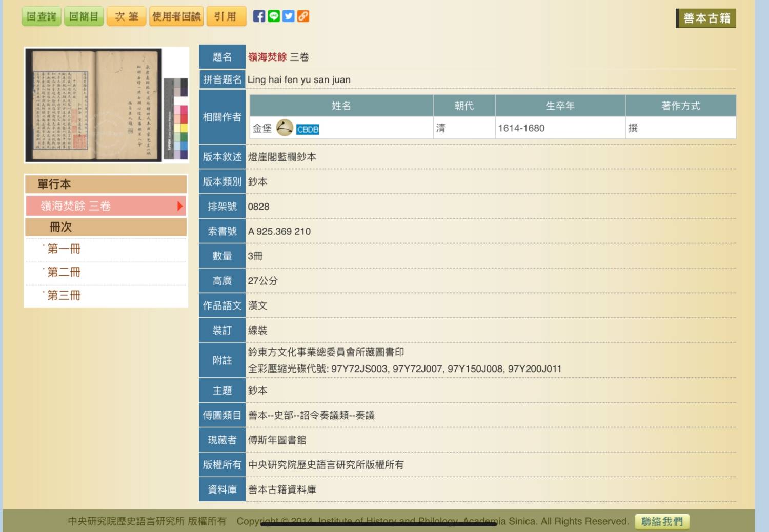The height and width of the screenshot is (532, 769).
Task: Share the record on Twitter
Action: coord(289,16)
